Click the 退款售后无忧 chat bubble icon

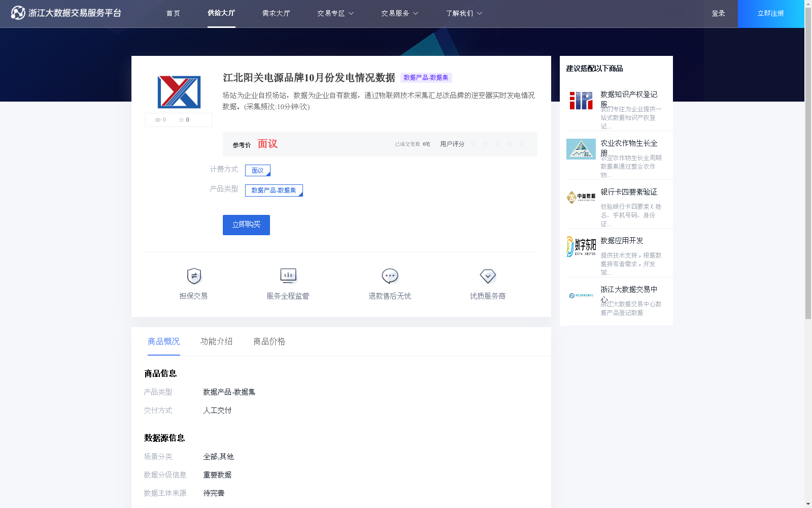pos(390,276)
